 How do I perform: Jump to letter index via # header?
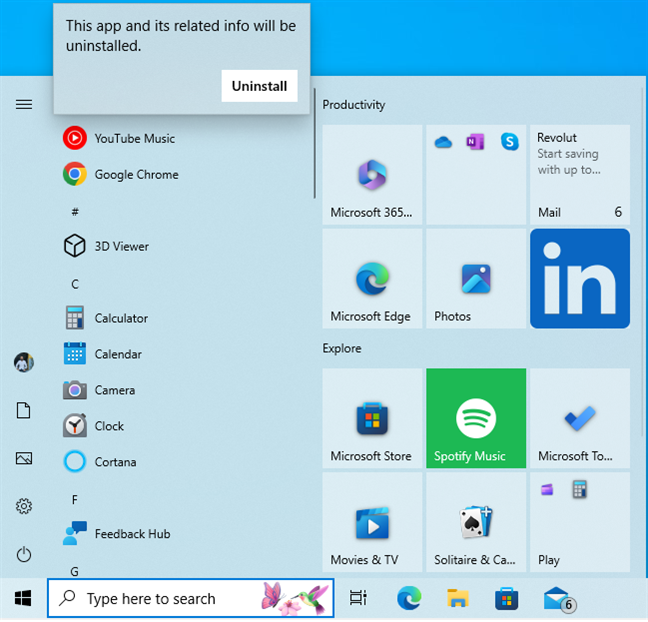(75, 212)
